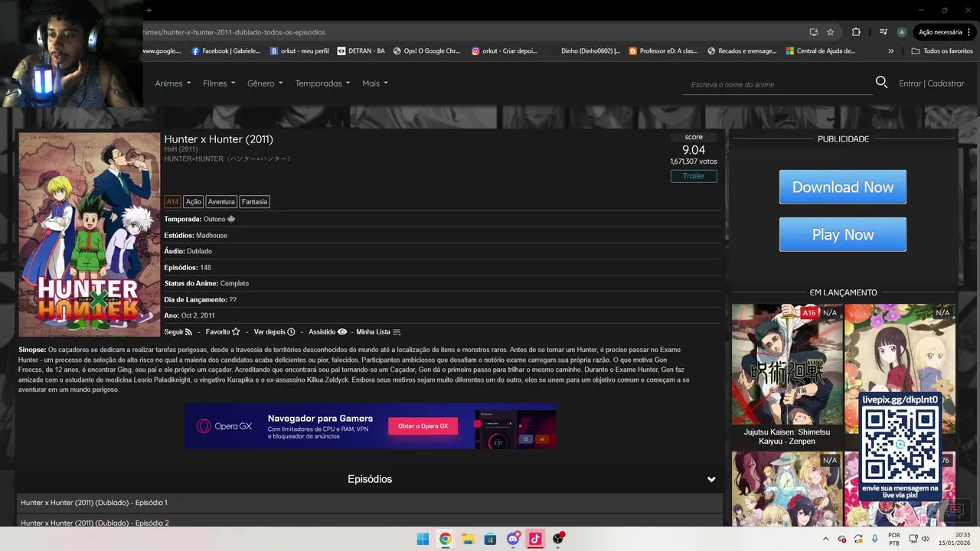Open the Windows Start menu
Viewport: 980px width, 551px height.
click(x=423, y=539)
